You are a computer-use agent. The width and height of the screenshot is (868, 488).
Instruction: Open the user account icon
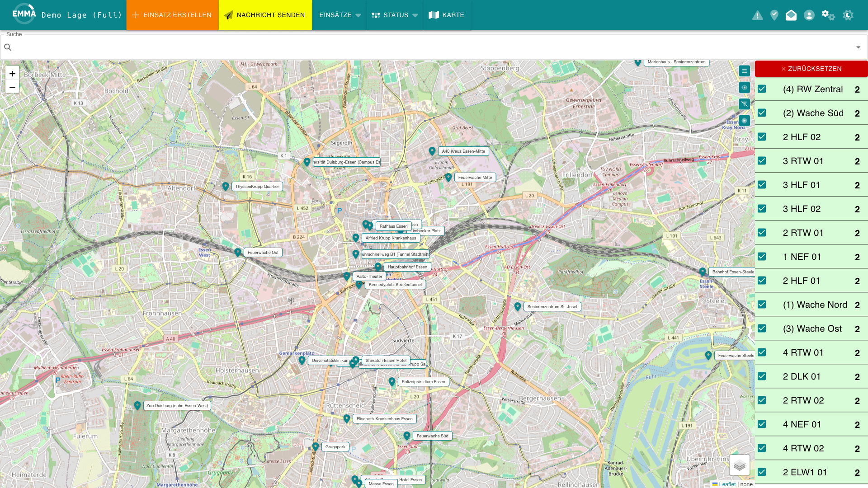[809, 15]
